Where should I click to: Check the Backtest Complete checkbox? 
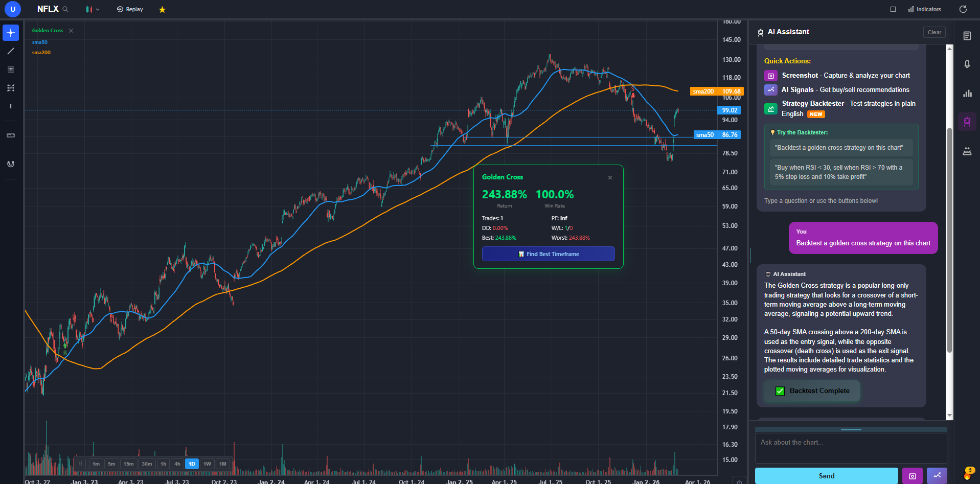pyautogui.click(x=780, y=390)
